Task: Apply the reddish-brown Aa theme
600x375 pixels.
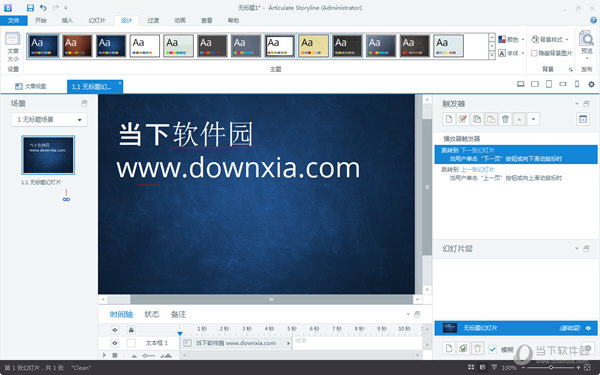Action: [x=77, y=46]
